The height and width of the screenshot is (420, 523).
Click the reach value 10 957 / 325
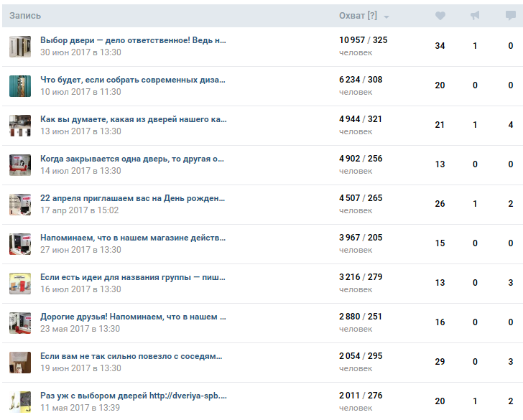point(363,40)
